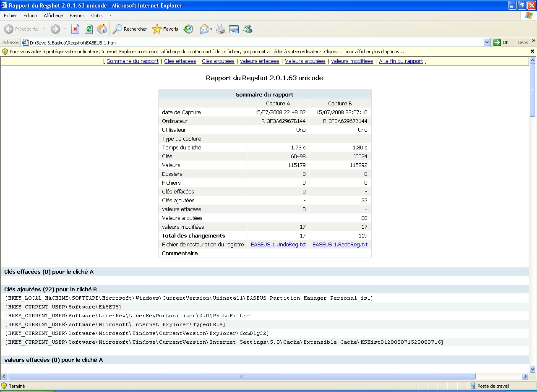Screen dimensions: 537x392
Task: Open the Fichier menu
Action: (x=10, y=16)
